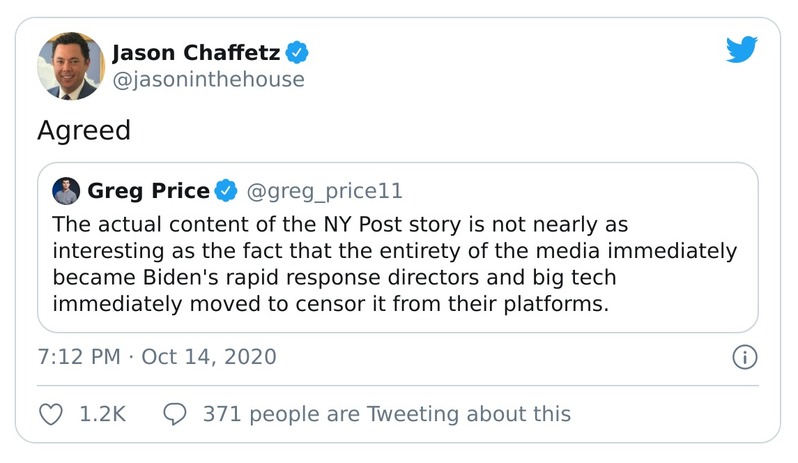Screen dimensions: 798x463
Task: Like the tweet with the heart icon
Action: pyautogui.click(x=50, y=413)
